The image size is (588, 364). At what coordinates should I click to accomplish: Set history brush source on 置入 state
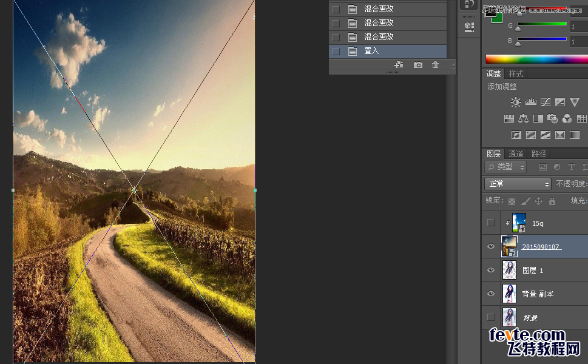[x=336, y=52]
